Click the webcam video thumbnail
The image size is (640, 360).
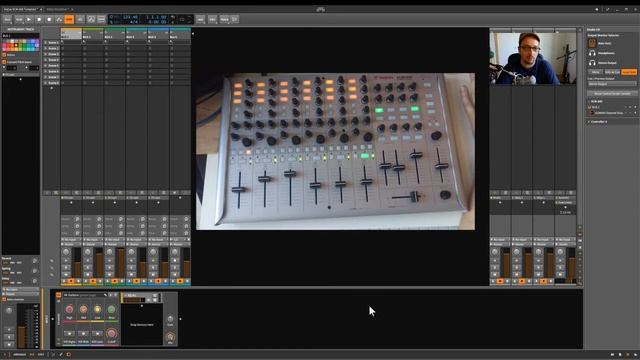(533, 58)
